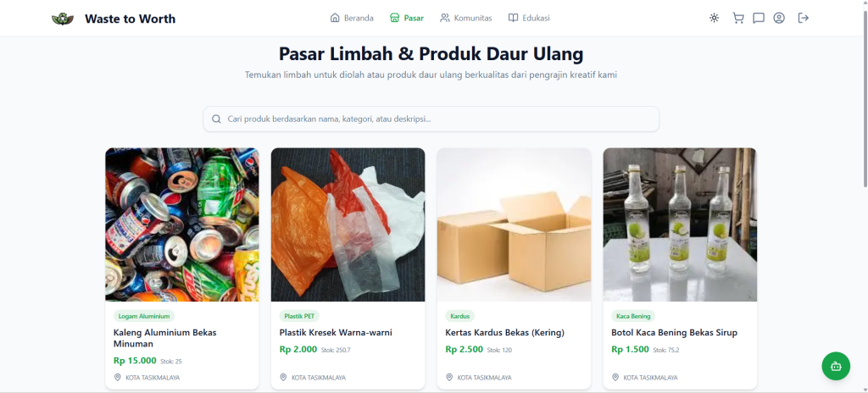Viewport: 868px width, 393px height.
Task: Click the magnifier icon in search bar
Action: click(216, 119)
